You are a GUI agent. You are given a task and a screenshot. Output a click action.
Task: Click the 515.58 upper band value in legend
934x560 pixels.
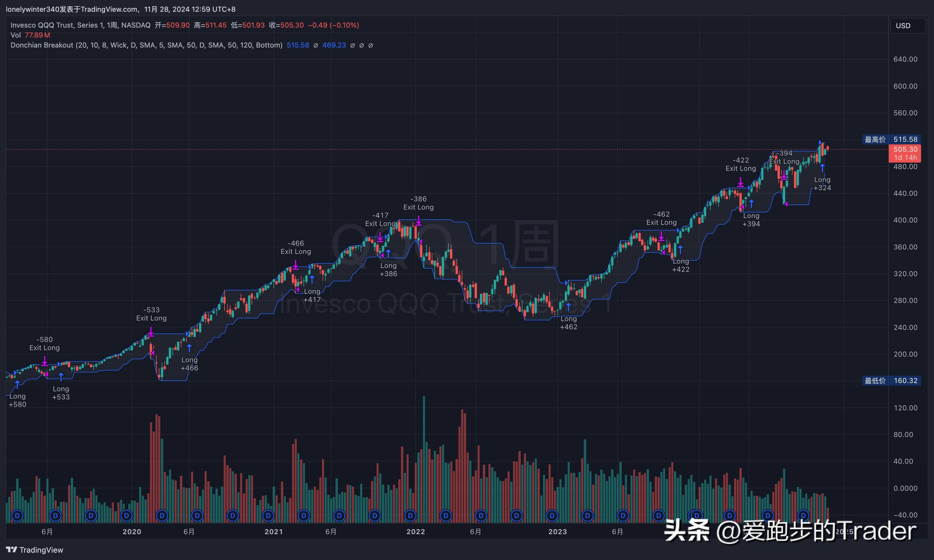click(298, 45)
